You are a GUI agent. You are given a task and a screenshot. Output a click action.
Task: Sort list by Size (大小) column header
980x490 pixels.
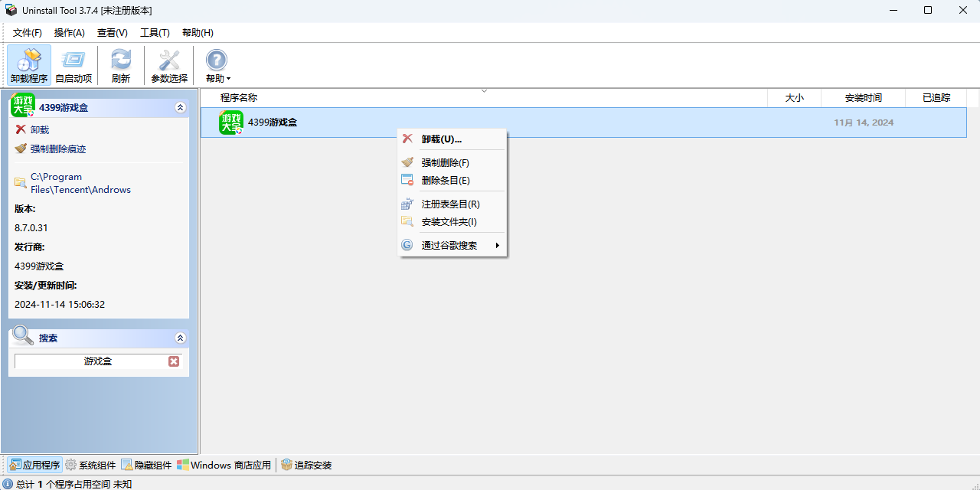pyautogui.click(x=794, y=98)
